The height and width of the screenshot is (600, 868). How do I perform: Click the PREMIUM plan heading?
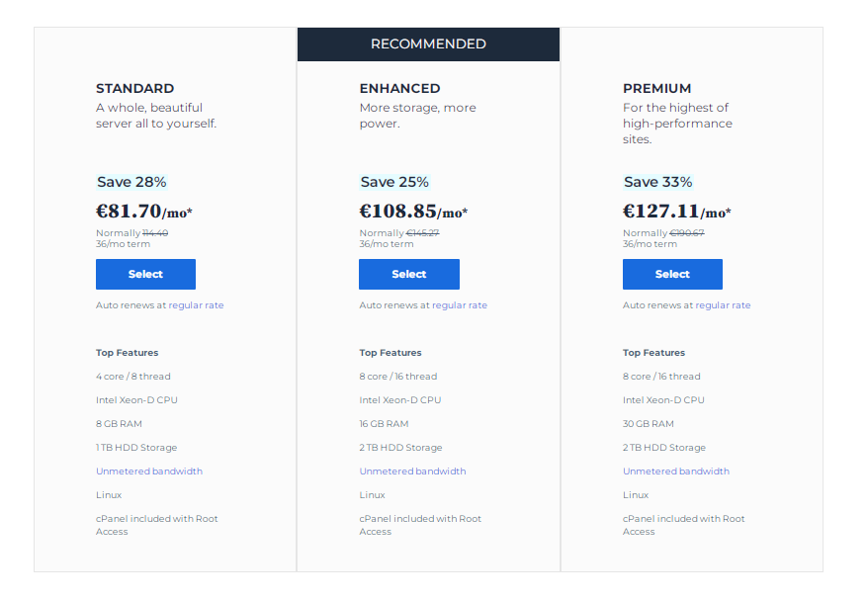point(657,89)
